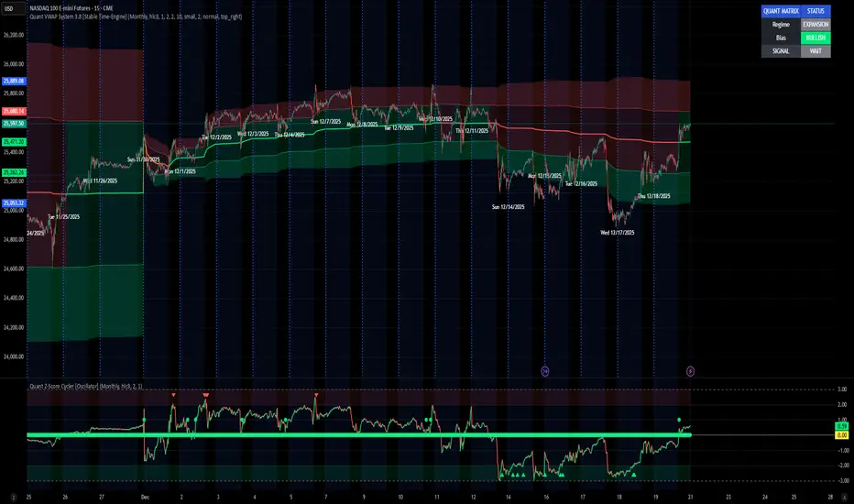This screenshot has width=854, height=504.
Task: Click the 25,597.50 current price label
Action: (x=14, y=124)
